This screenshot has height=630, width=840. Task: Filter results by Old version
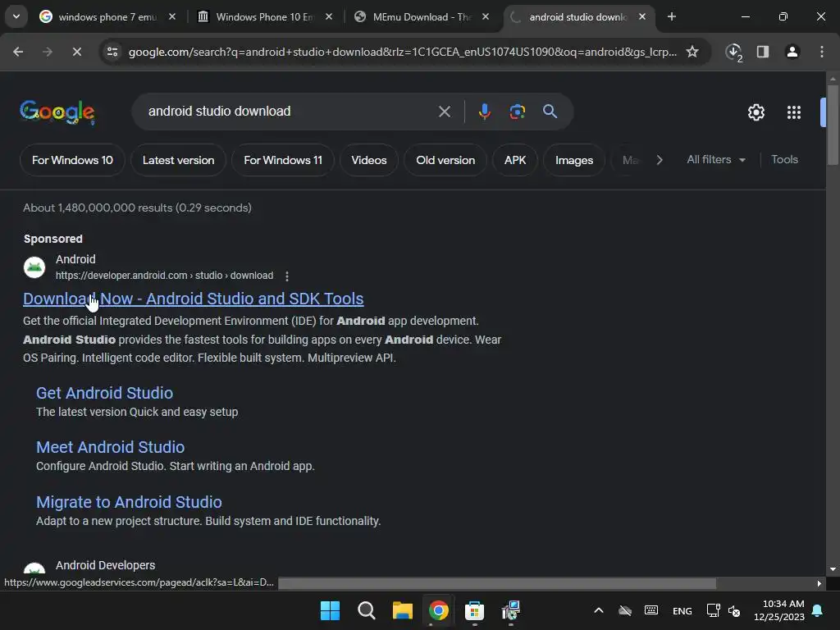445,160
